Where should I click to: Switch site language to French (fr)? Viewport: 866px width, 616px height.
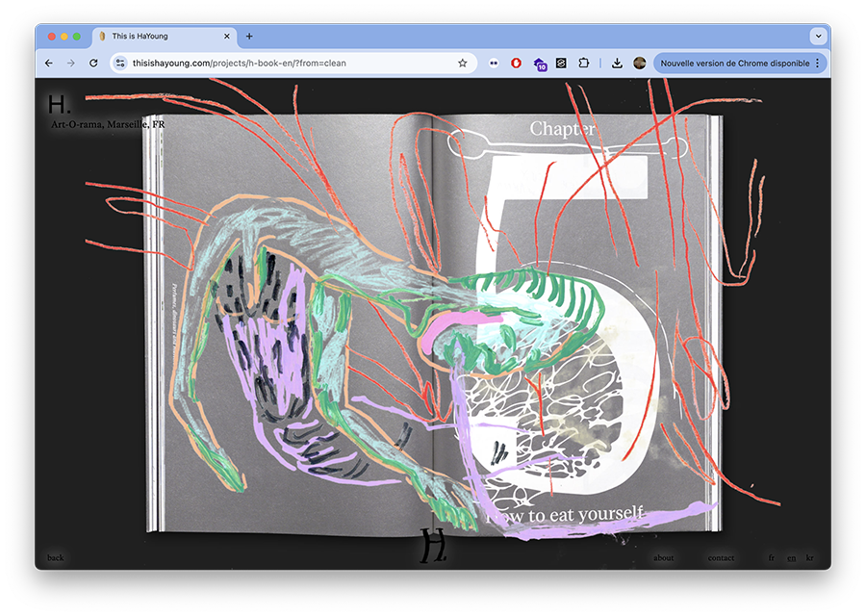(772, 558)
